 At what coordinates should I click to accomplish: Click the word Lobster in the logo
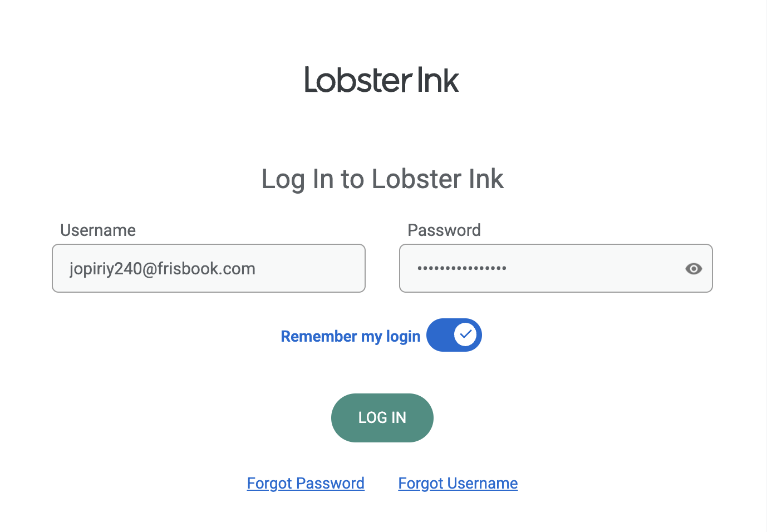click(358, 80)
